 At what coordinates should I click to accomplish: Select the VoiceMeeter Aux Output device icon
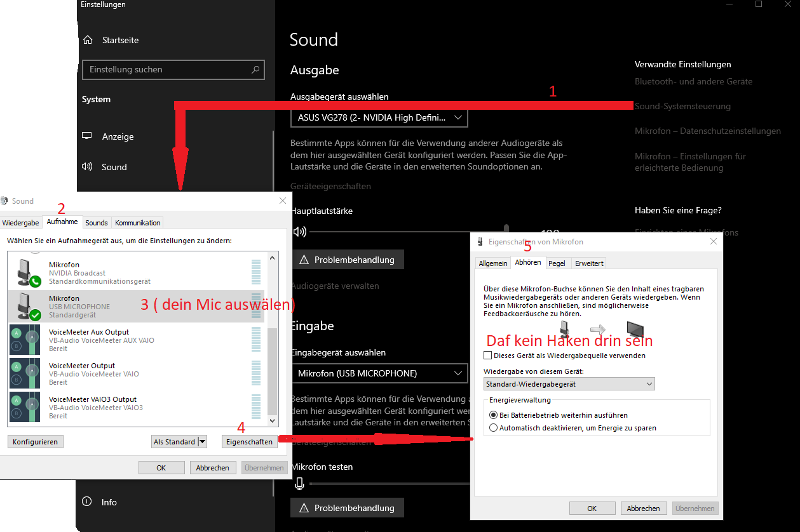(x=25, y=340)
